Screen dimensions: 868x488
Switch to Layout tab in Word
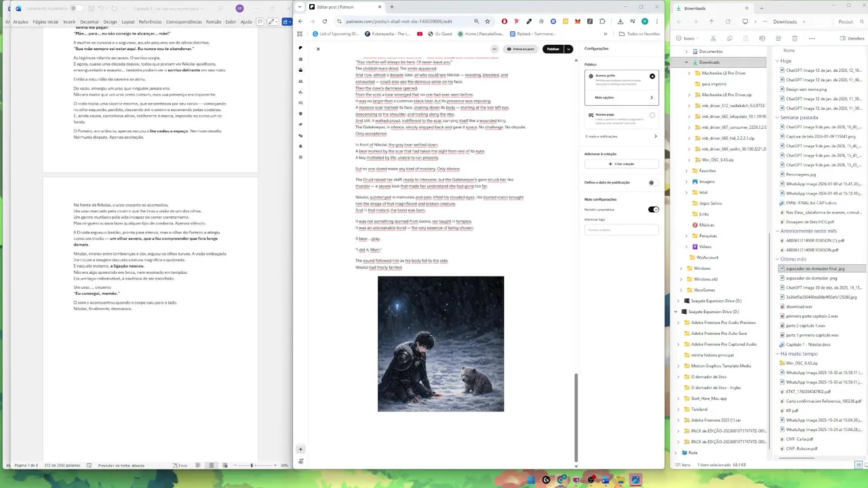[128, 22]
